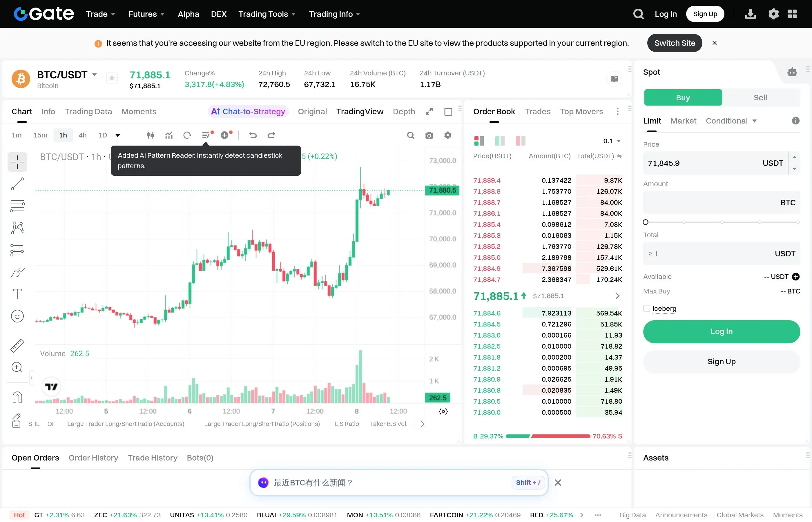
Task: Open the settings gear in top navigation
Action: pos(773,14)
